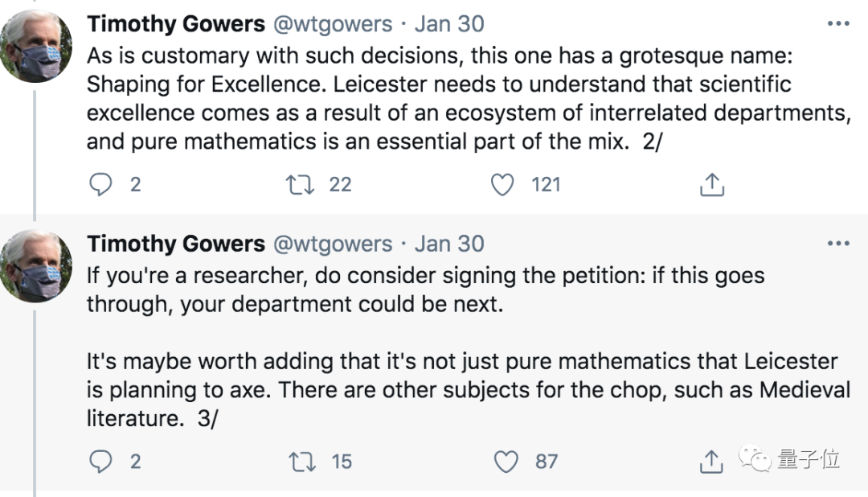Screen dimensions: 868x497
Task: Click the second tweet's profile avatar
Action: [x=35, y=266]
